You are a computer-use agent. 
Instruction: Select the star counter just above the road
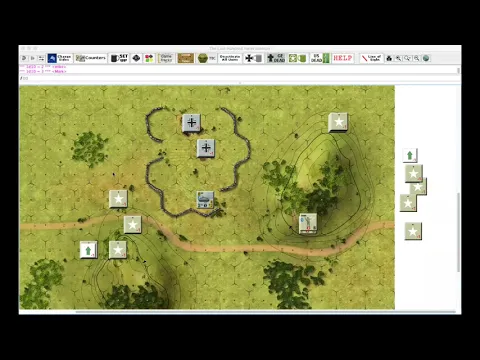[118, 199]
